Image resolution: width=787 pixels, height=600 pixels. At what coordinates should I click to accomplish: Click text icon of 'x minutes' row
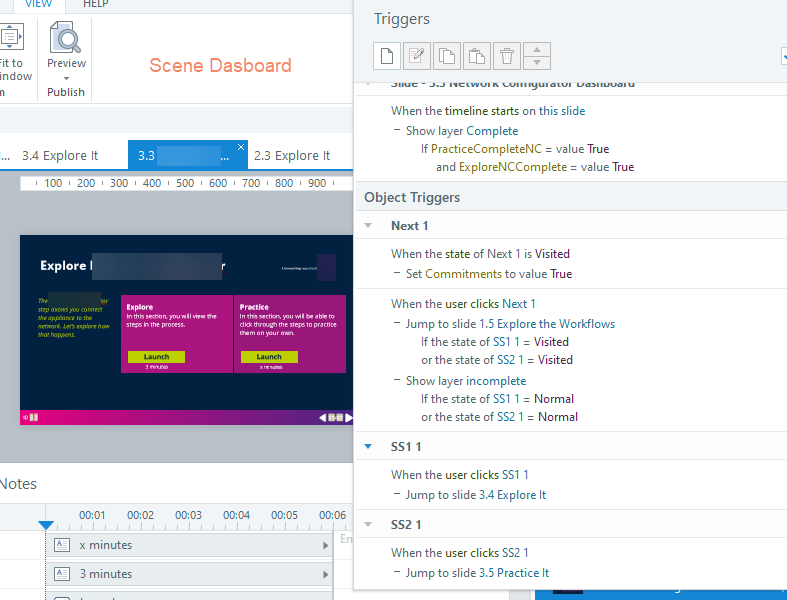point(62,545)
